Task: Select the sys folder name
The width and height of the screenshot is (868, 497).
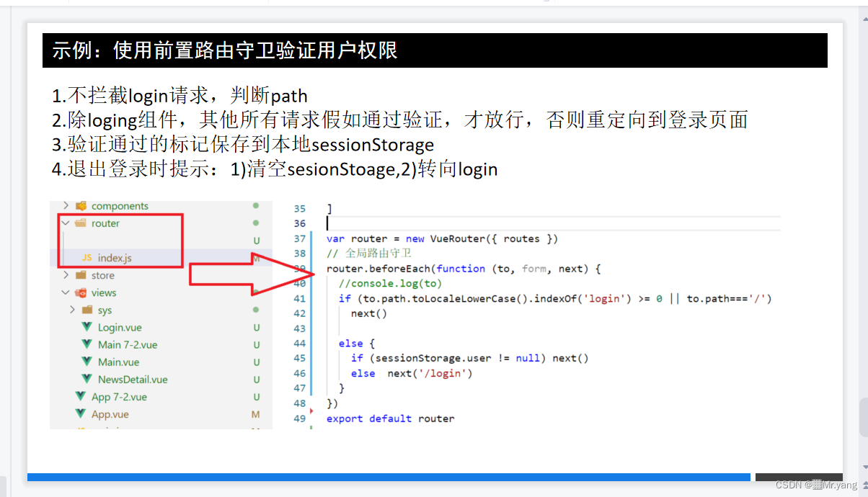Action: click(105, 310)
